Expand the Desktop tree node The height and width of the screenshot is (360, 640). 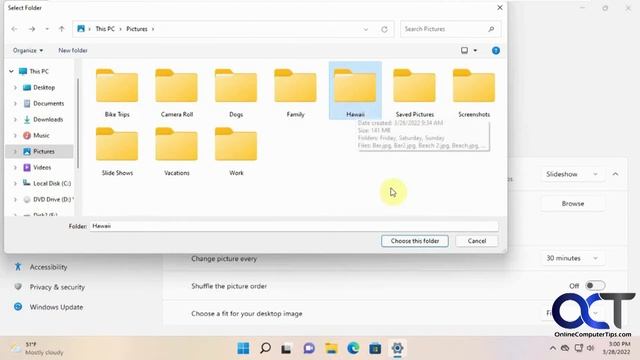(x=15, y=87)
